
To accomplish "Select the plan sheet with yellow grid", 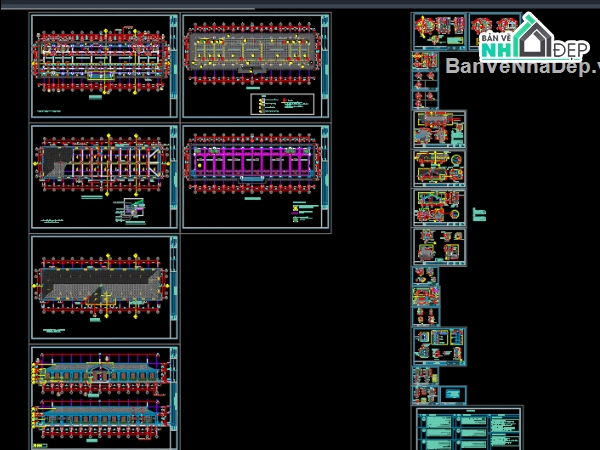I will (256, 65).
